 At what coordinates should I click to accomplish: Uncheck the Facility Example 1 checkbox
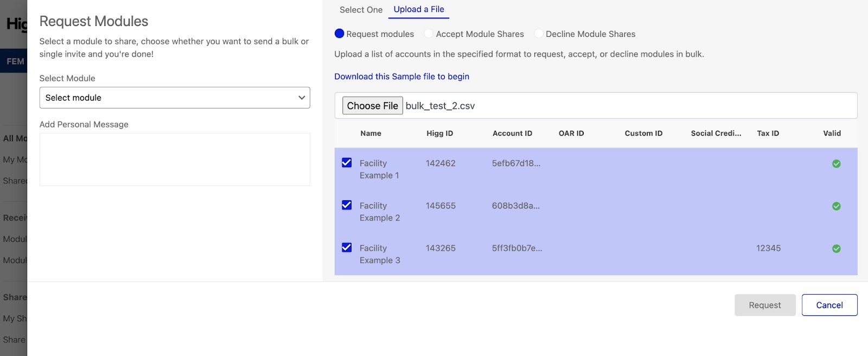(347, 163)
